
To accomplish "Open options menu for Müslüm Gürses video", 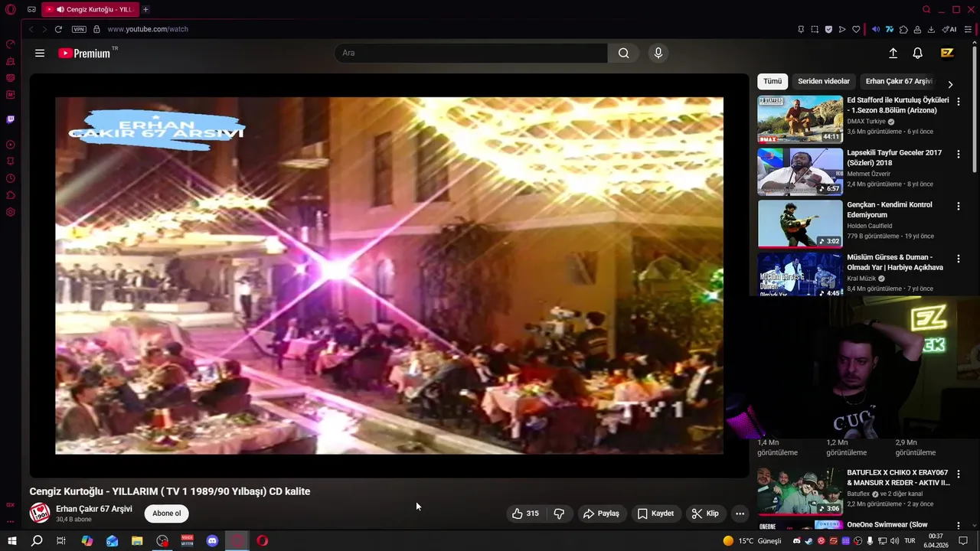I will coord(958,259).
